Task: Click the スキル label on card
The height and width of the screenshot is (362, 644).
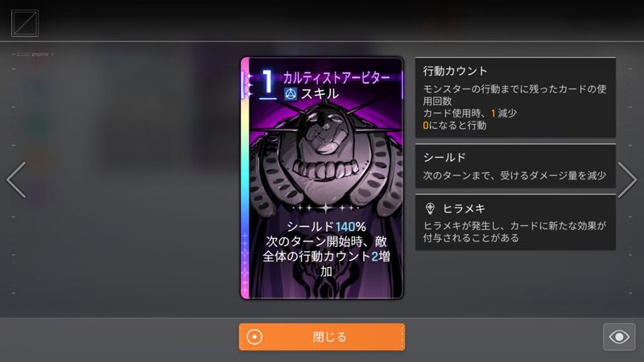Action: coord(320,94)
